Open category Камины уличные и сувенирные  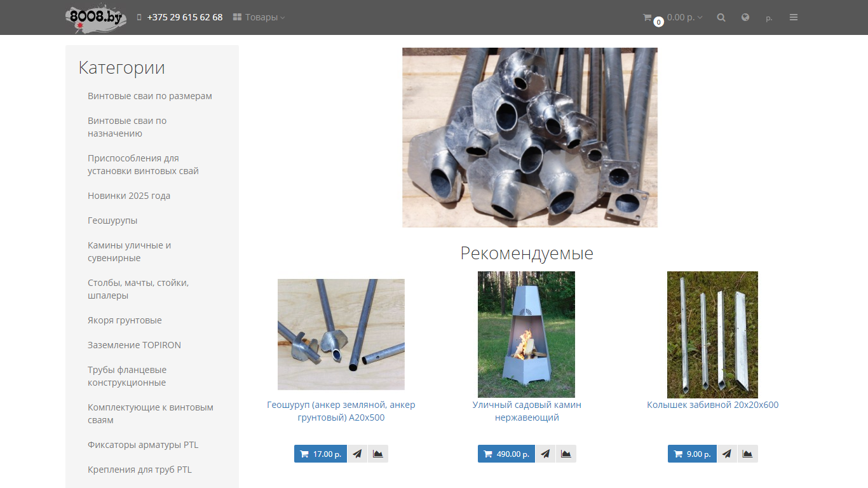pyautogui.click(x=129, y=252)
